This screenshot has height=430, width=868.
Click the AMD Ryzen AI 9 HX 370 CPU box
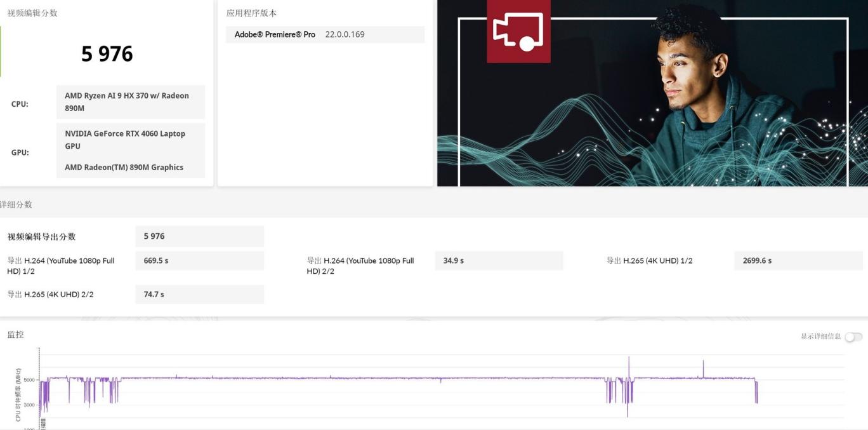coord(130,102)
